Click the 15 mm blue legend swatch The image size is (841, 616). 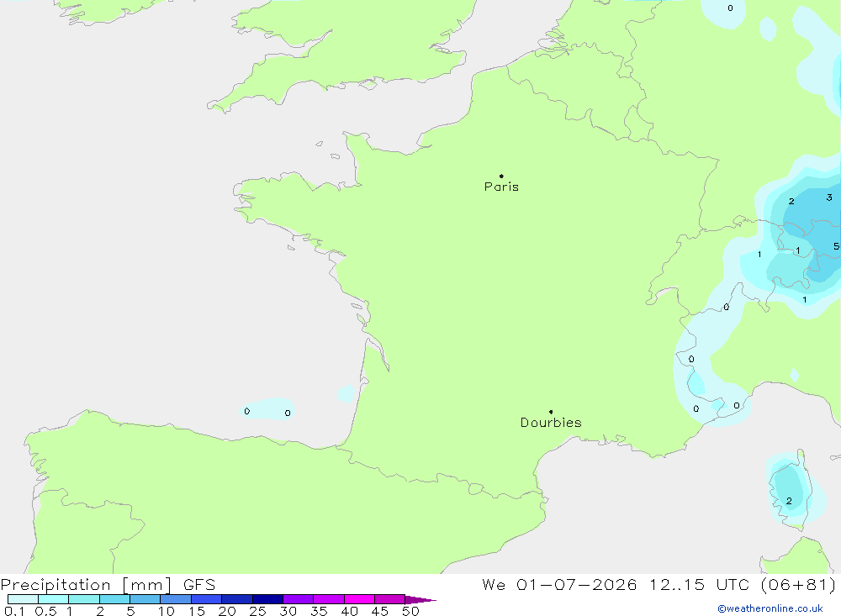[x=206, y=599]
